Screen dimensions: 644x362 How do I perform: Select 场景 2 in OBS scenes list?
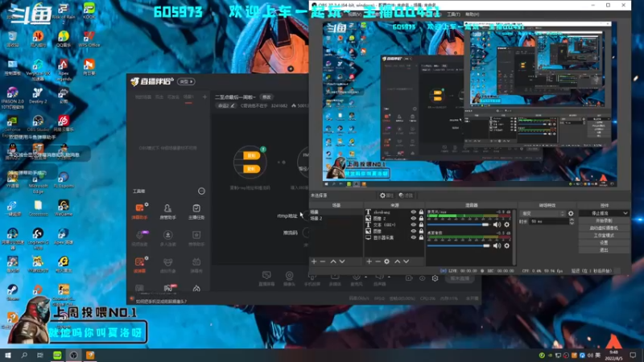click(x=336, y=218)
